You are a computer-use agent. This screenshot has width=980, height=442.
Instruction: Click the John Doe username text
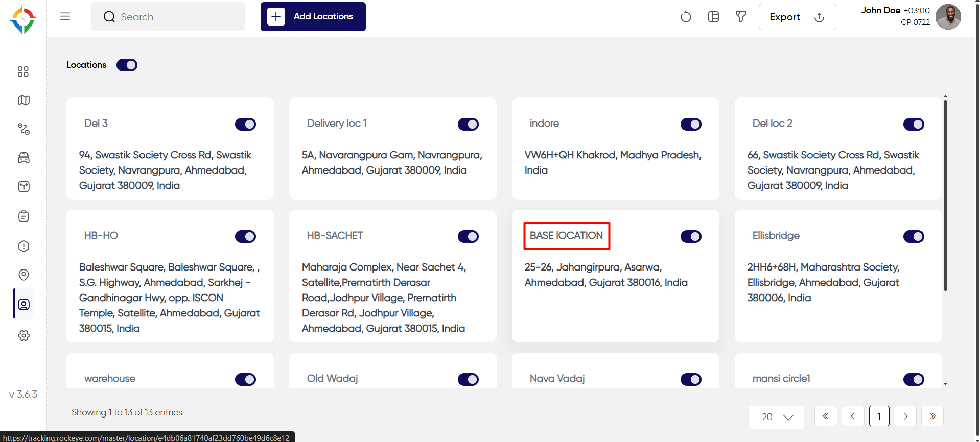pos(880,10)
